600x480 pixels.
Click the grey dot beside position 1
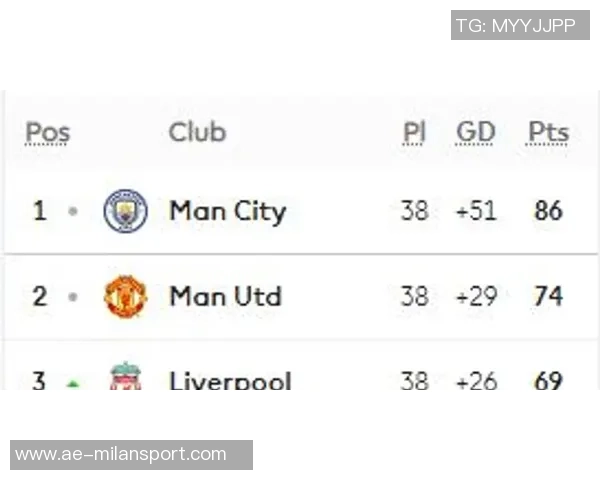coord(72,212)
